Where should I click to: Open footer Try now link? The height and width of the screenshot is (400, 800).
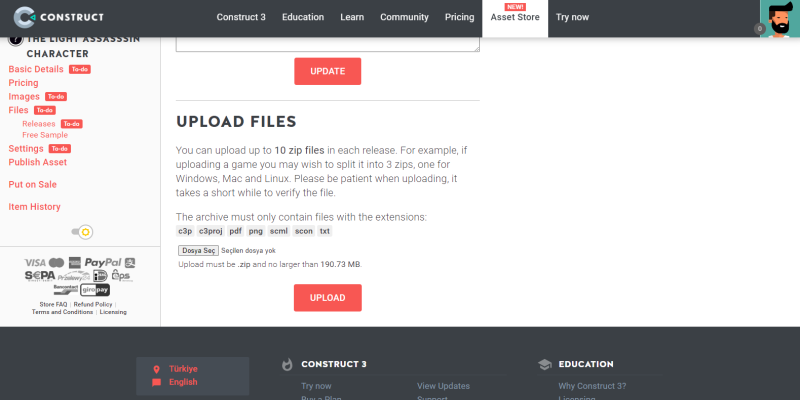(316, 386)
